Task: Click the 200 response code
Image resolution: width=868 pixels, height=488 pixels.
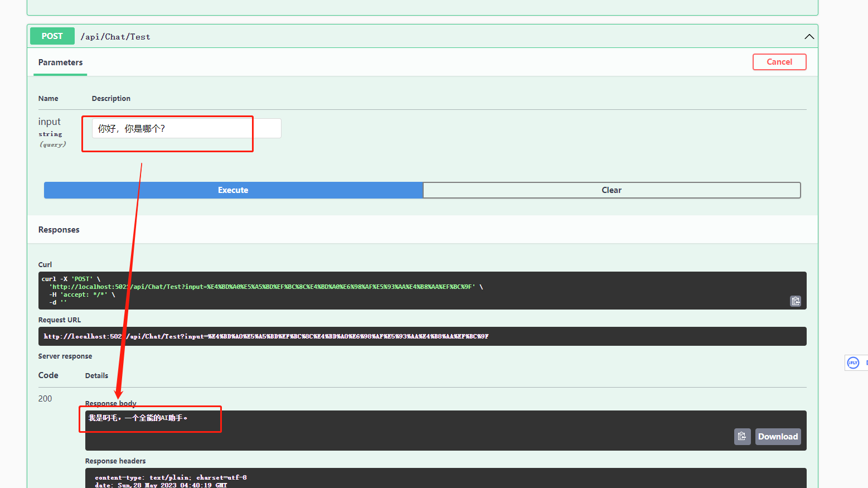Action: coord(45,399)
